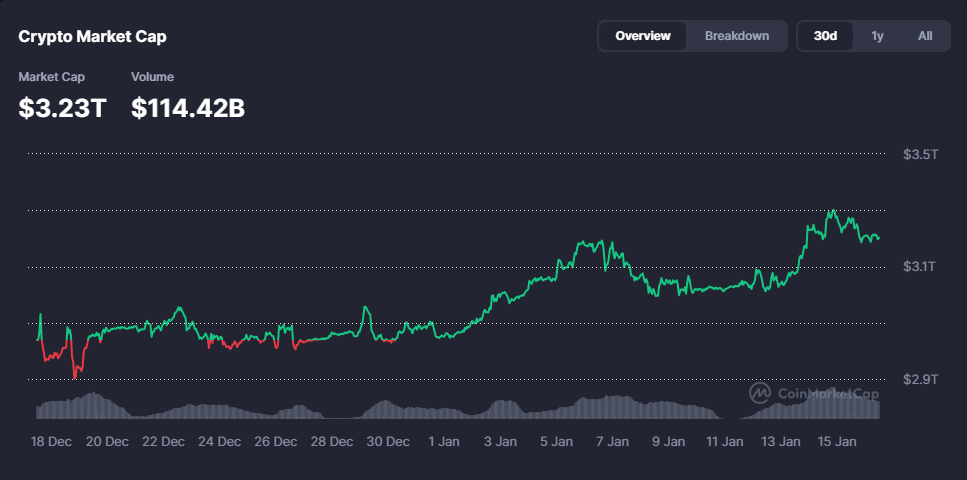Click the chart line's highest peak

(x=831, y=211)
